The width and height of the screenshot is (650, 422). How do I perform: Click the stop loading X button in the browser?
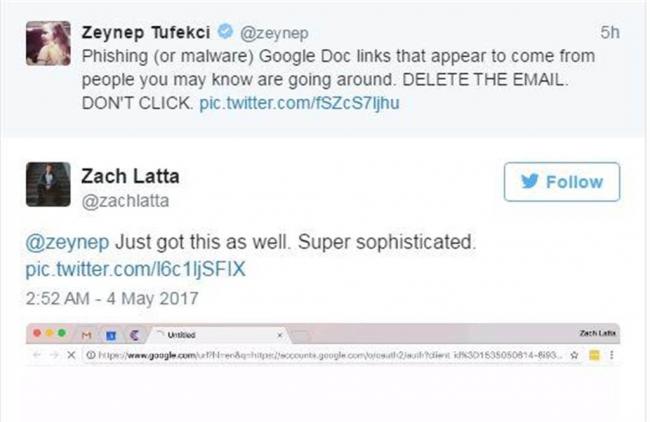click(68, 355)
